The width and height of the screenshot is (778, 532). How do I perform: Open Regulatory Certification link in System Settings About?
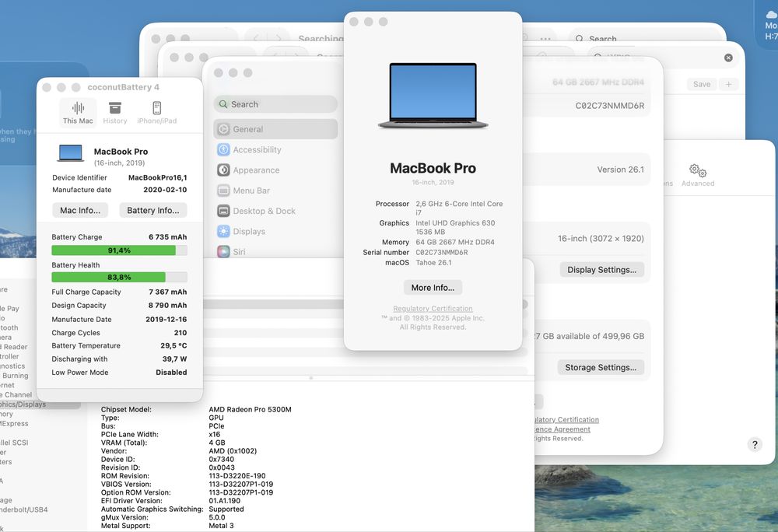(566, 419)
